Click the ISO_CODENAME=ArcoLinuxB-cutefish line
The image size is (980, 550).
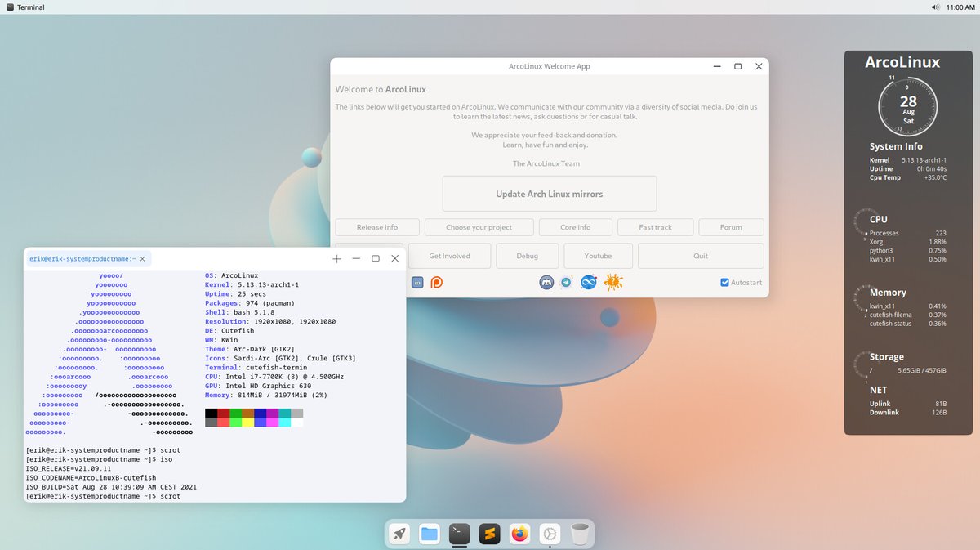pyautogui.click(x=91, y=477)
